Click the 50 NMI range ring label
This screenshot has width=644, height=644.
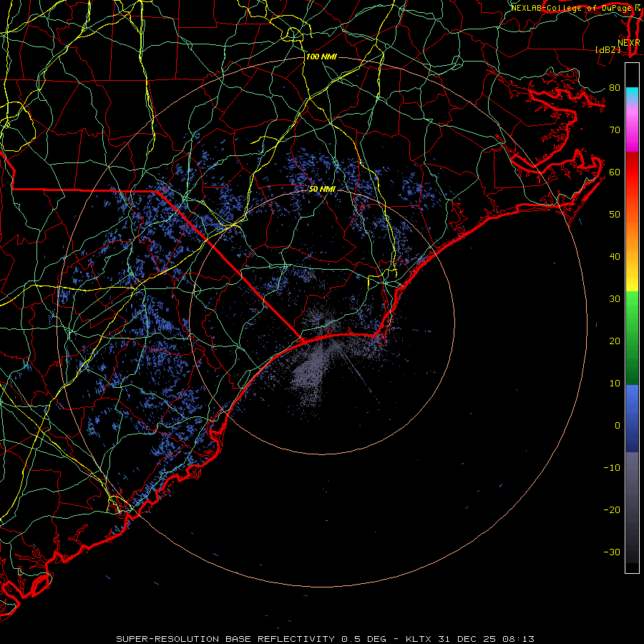pyautogui.click(x=322, y=190)
